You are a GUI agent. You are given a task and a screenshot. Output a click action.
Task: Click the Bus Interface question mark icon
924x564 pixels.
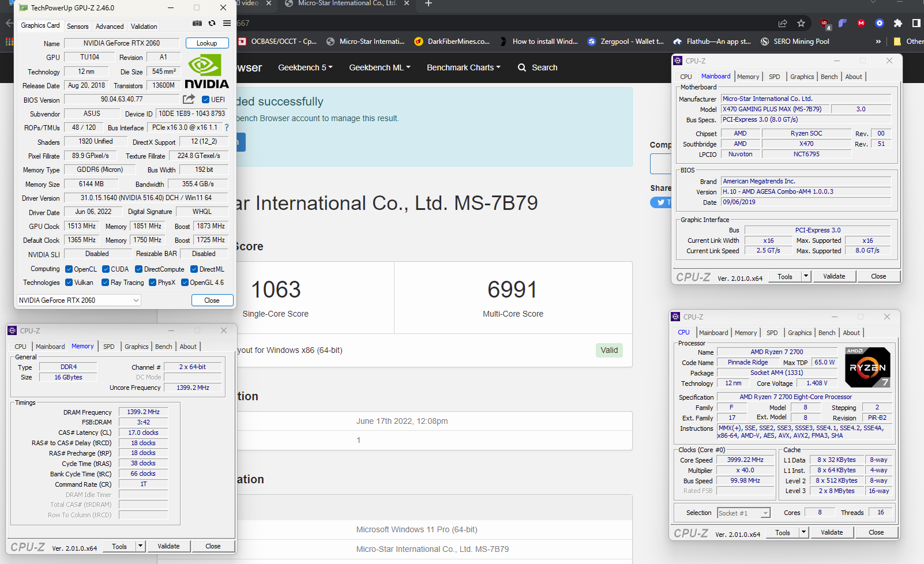coord(226,127)
